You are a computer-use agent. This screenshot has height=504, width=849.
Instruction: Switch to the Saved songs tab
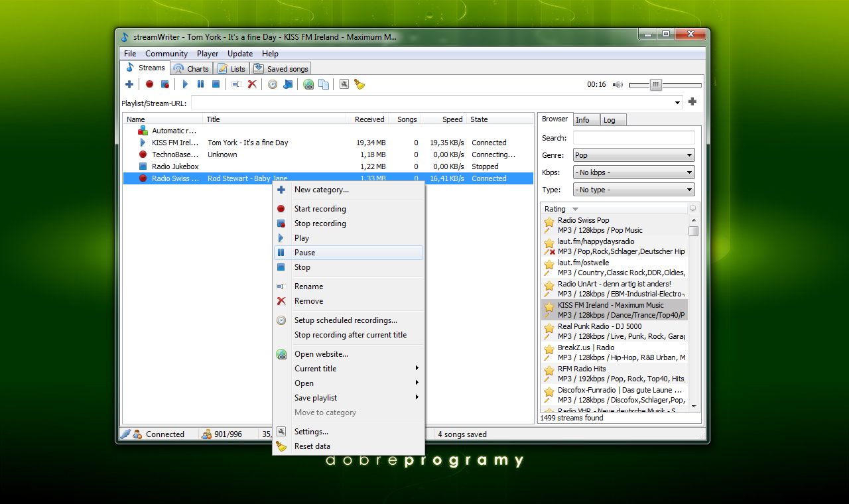pyautogui.click(x=281, y=68)
